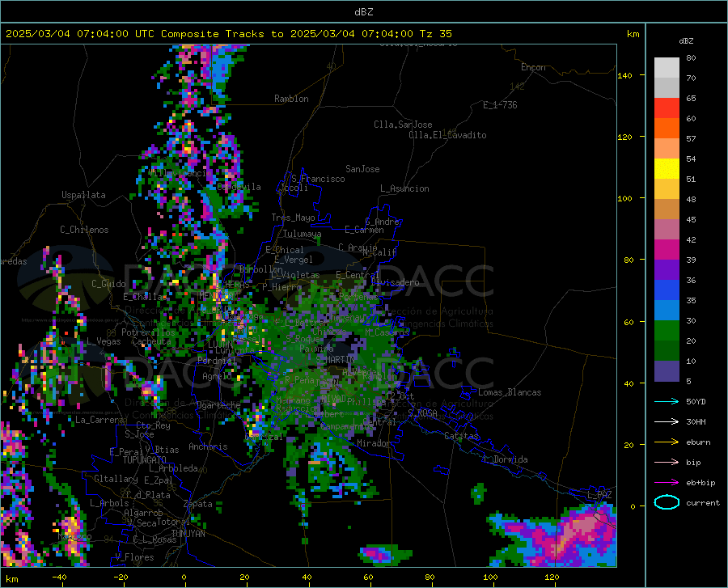This screenshot has width=728, height=588.
Task: Click the 50YD cyan arrow legend icon
Action: pyautogui.click(x=667, y=401)
